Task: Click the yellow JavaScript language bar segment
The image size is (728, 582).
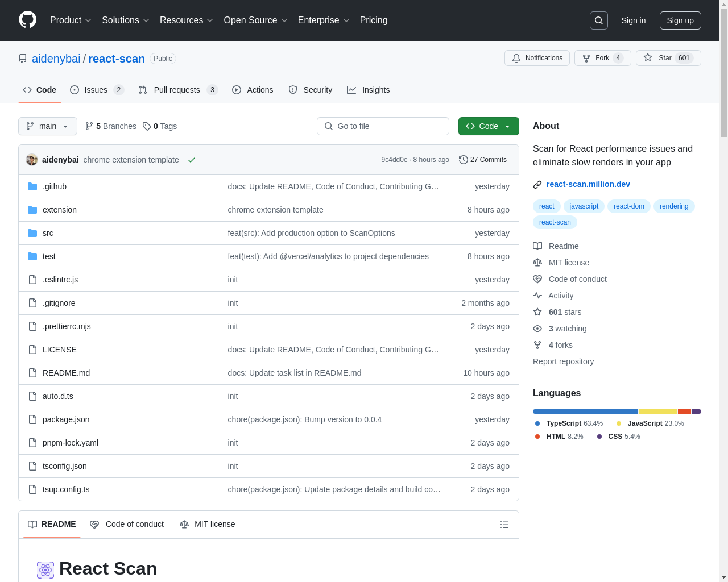Action: coord(657,411)
